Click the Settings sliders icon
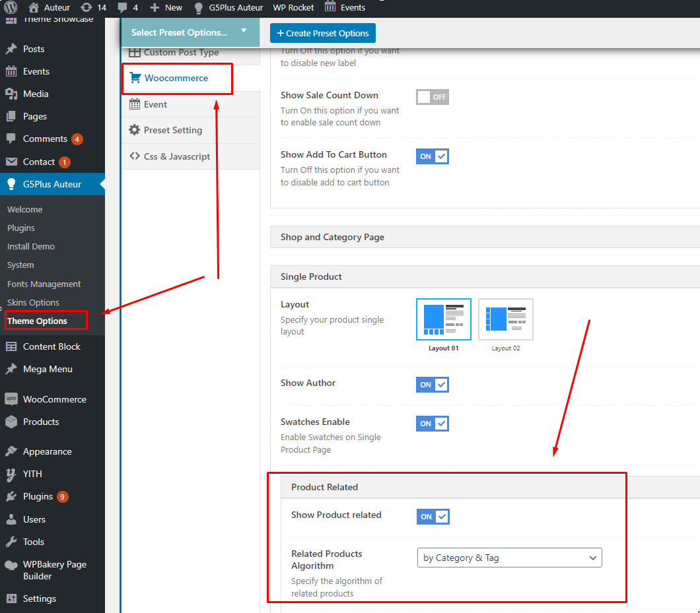 tap(11, 598)
